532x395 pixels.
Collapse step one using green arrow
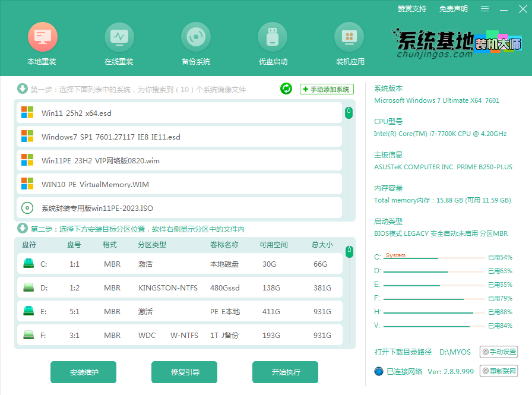[x=23, y=89]
